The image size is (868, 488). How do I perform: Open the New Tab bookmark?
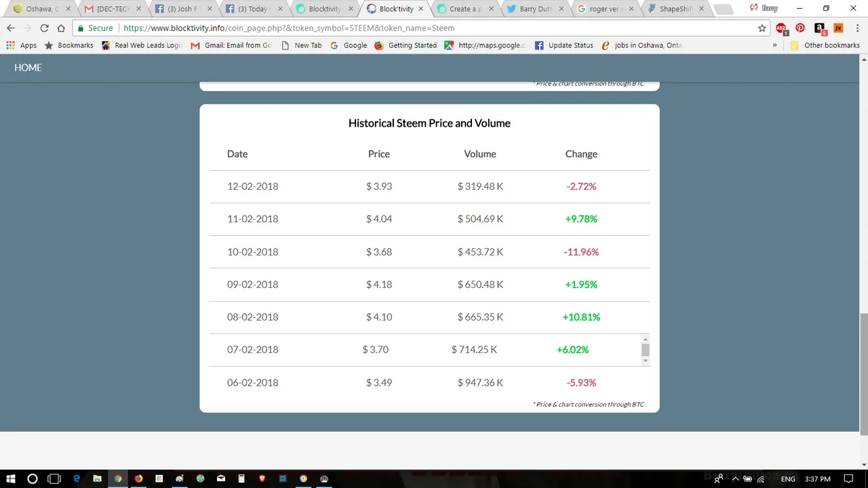tap(301, 45)
